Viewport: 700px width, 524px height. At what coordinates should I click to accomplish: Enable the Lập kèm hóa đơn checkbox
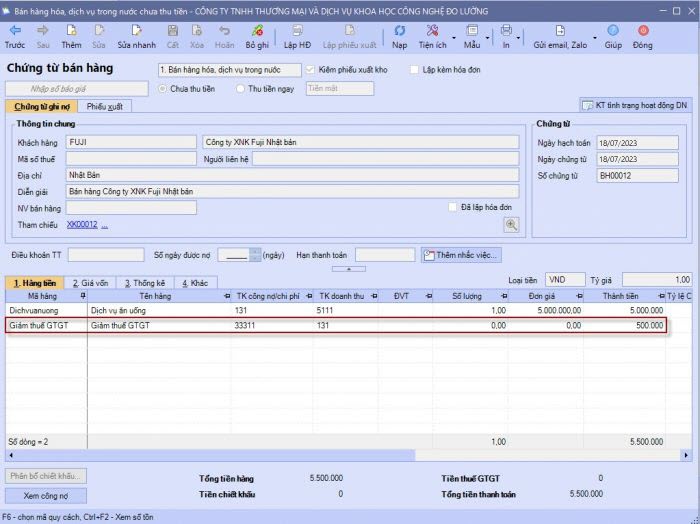(x=415, y=70)
